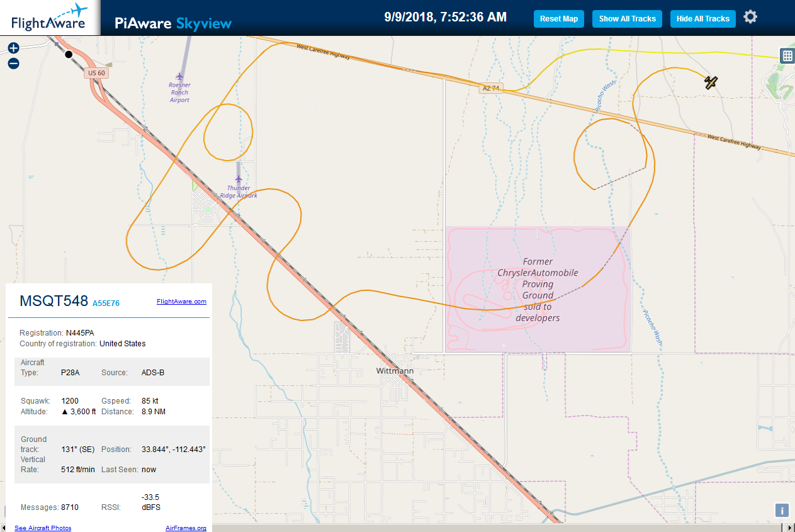
Task: Click the aircraft type value P28A
Action: (70, 373)
